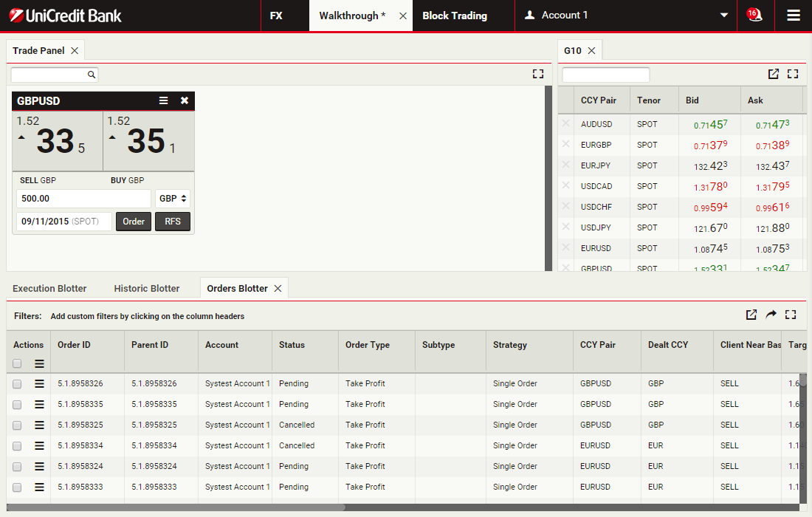Open the 09/11/2015 SPOT date picker

(63, 222)
